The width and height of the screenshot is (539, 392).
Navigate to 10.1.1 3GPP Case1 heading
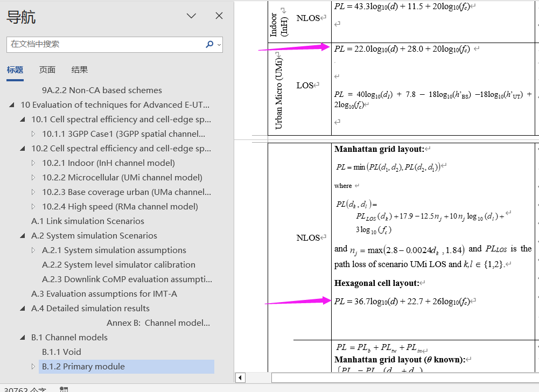(123, 134)
